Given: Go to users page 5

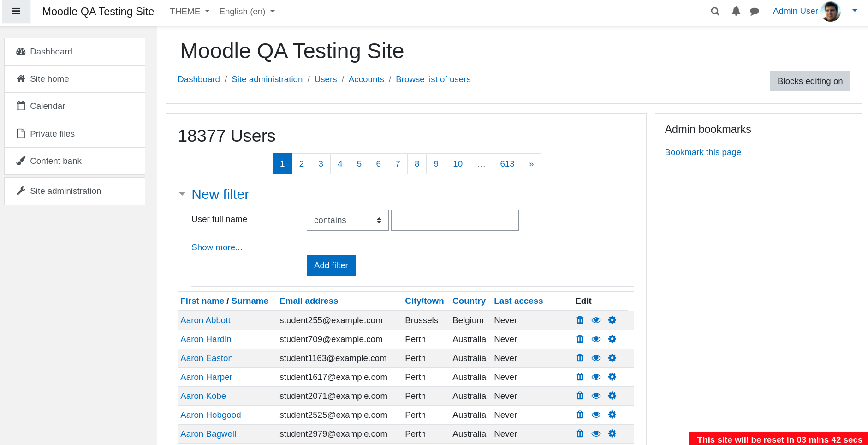Looking at the screenshot, I should pyautogui.click(x=359, y=164).
